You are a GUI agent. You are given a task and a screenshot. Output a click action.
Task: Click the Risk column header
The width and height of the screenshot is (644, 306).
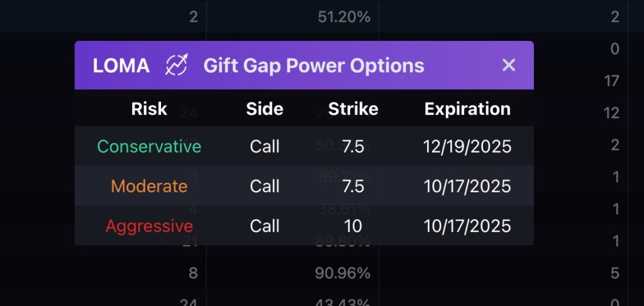[149, 109]
